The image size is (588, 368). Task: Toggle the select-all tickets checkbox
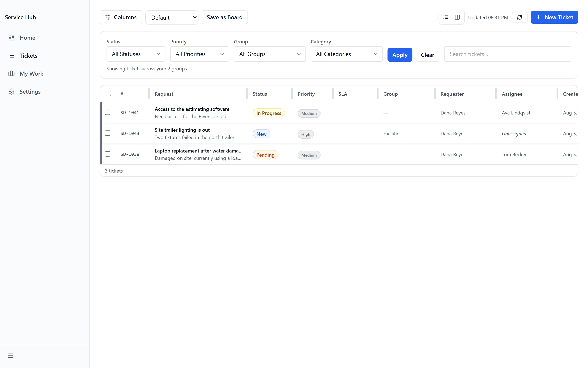coord(108,93)
